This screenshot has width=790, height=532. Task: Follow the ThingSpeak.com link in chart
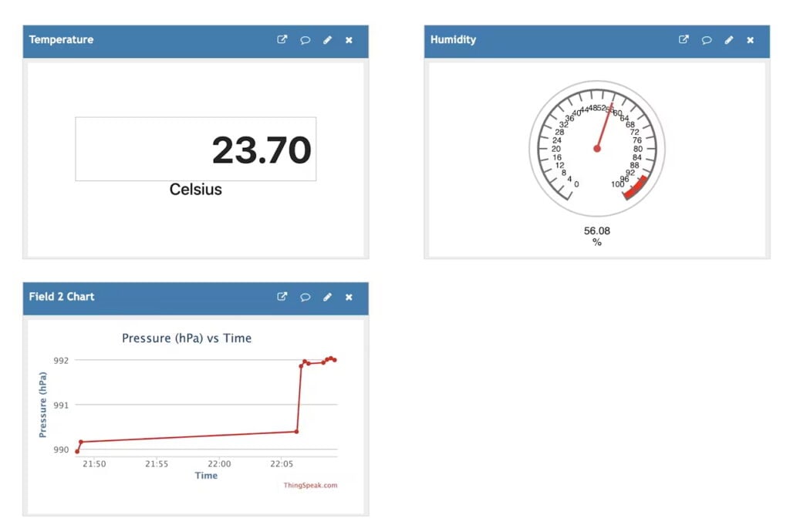click(310, 485)
